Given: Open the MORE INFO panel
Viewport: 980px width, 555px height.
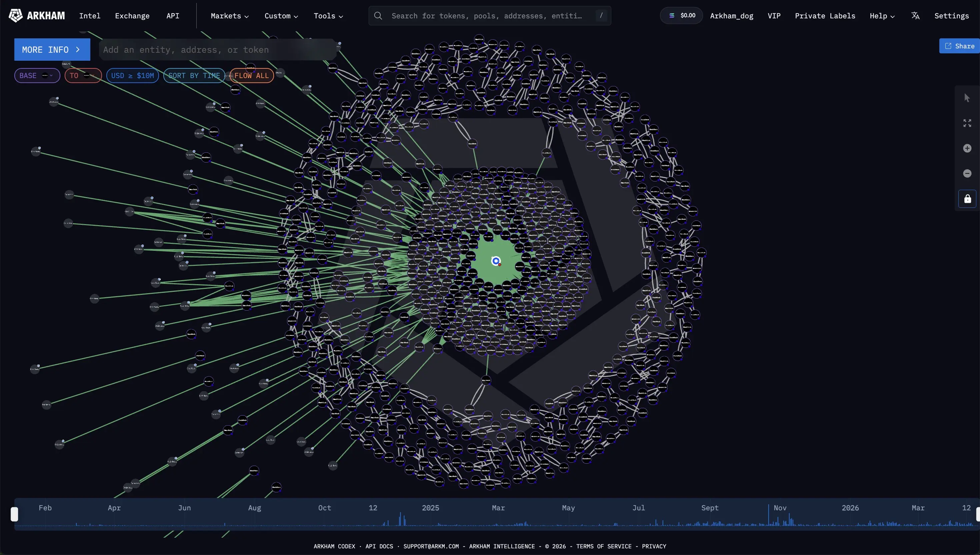Looking at the screenshot, I should 52,50.
